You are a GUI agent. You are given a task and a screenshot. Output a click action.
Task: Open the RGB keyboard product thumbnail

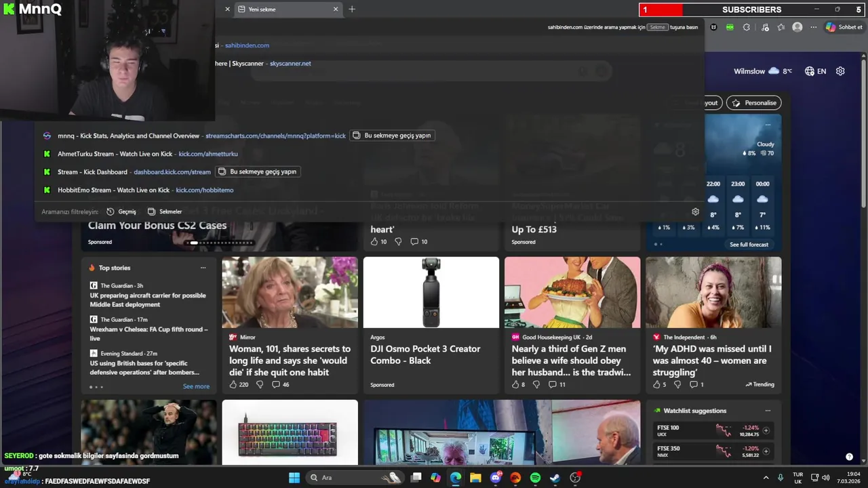290,432
